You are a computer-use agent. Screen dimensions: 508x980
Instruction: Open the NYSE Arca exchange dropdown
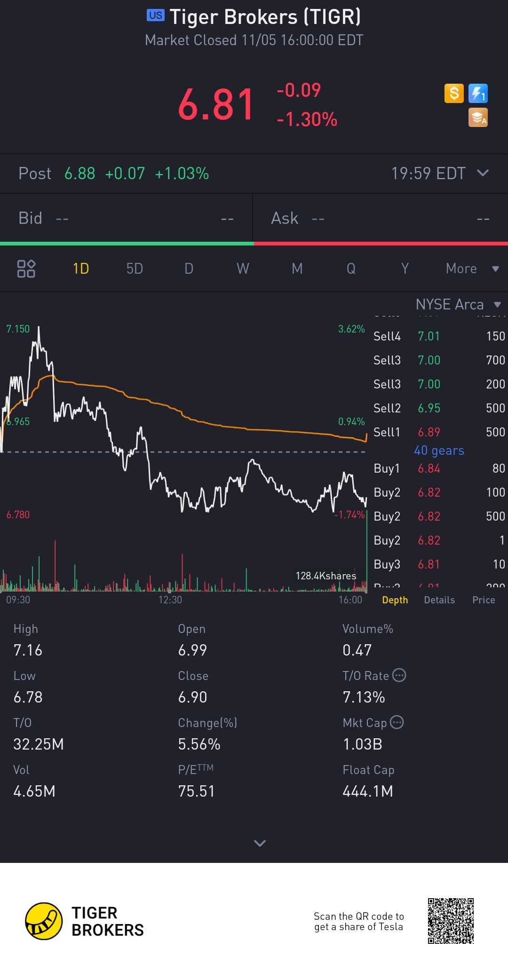click(x=458, y=304)
